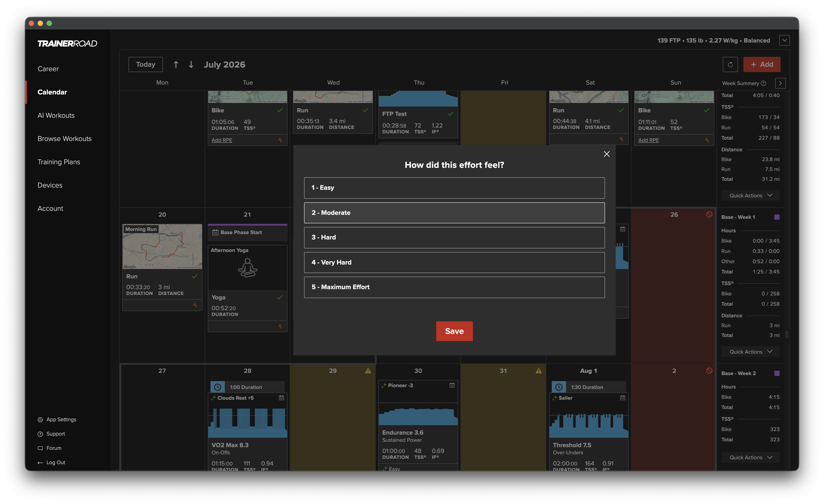Show Week Summary help info
This screenshot has height=504, width=824.
[x=763, y=83]
